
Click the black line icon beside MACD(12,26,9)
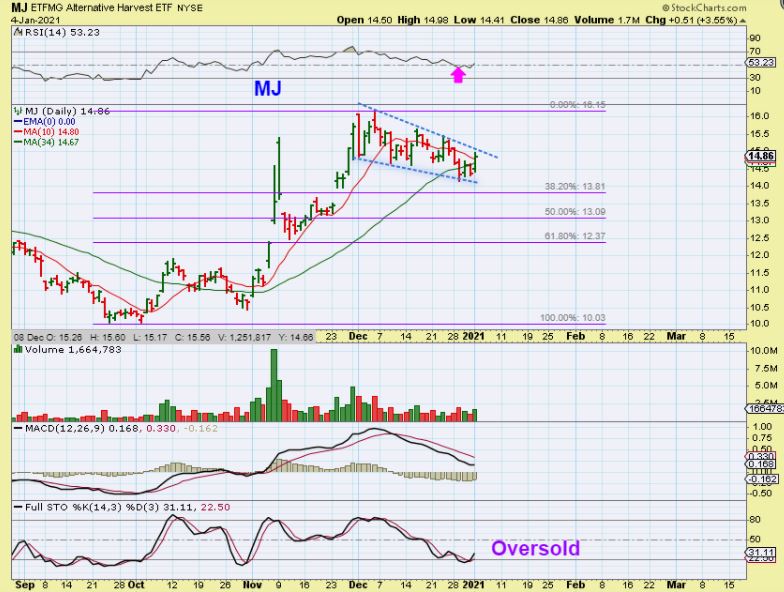tap(18, 428)
